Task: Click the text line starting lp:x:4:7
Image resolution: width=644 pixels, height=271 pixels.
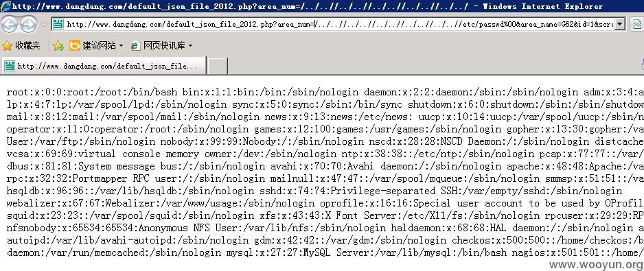Action: tap(325, 105)
